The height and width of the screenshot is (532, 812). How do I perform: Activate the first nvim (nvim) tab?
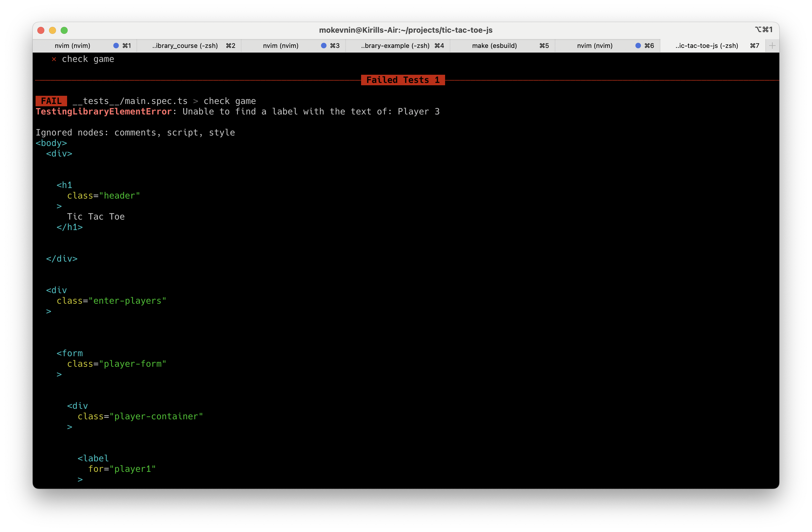(72, 46)
